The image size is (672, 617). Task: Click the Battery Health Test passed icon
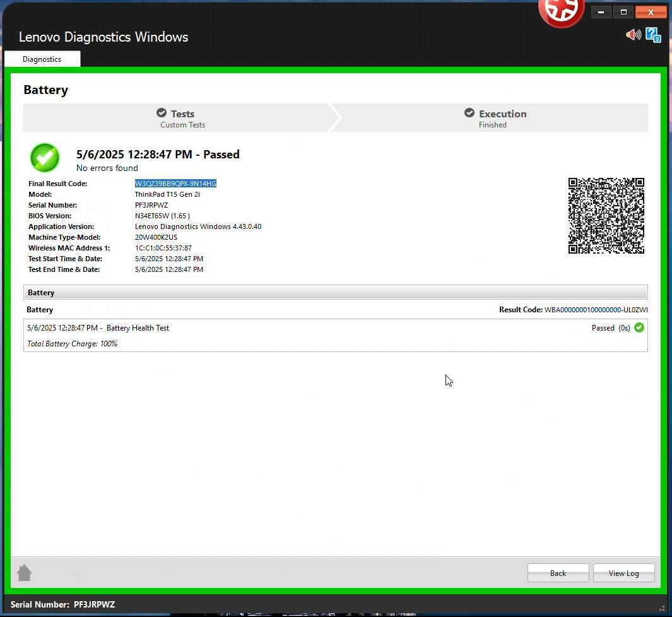[x=639, y=327]
